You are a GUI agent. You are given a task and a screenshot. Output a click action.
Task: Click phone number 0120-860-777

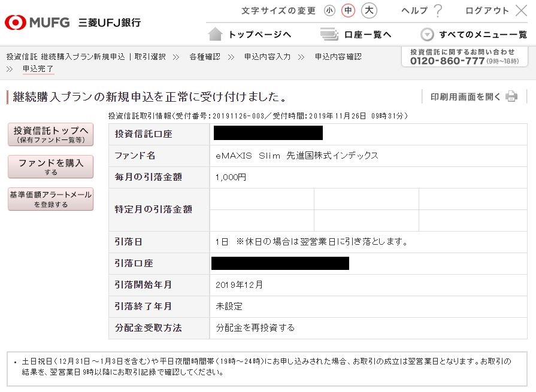click(x=447, y=61)
